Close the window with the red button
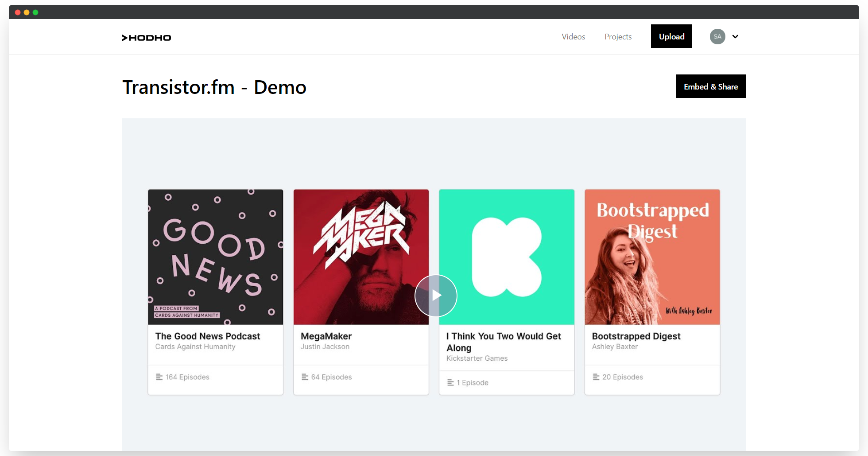The height and width of the screenshot is (456, 868). pyautogui.click(x=18, y=12)
